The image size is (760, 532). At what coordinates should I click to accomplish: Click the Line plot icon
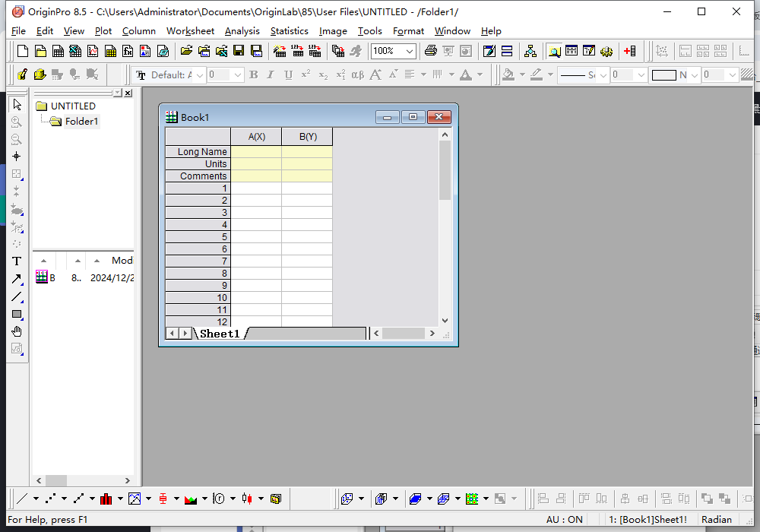(x=22, y=499)
